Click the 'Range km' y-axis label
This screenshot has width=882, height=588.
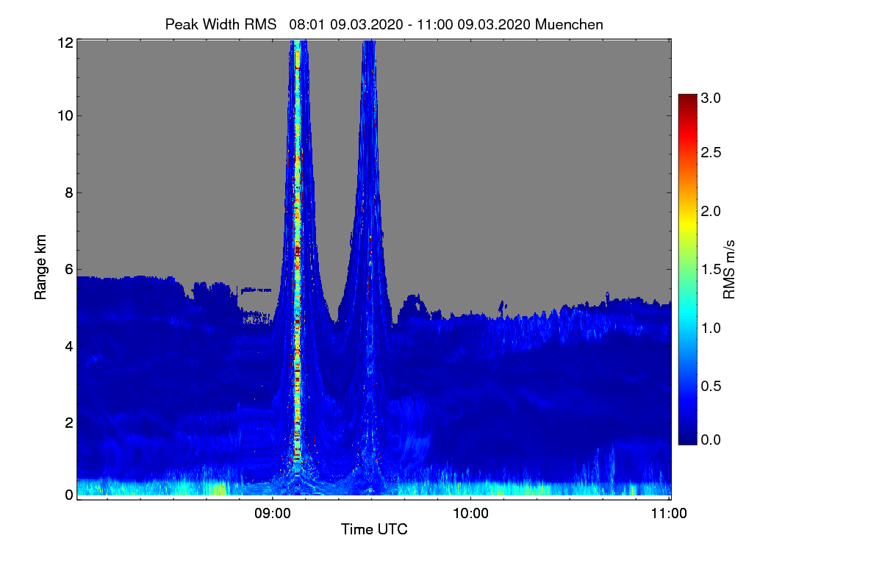pos(41,266)
